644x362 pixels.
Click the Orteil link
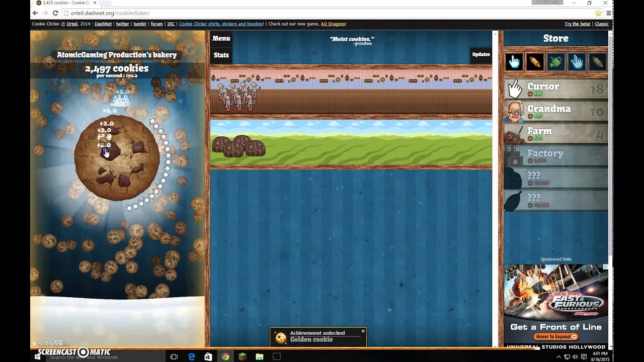point(72,24)
